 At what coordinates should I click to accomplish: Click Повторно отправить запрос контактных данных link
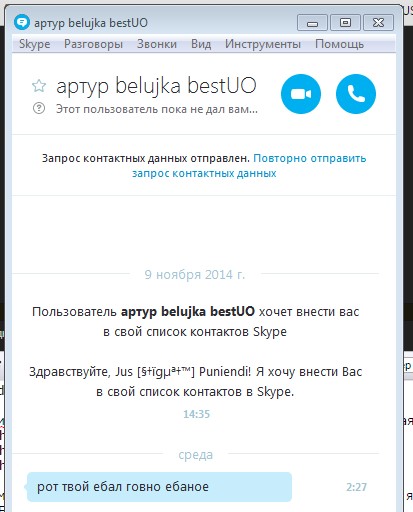(249, 166)
